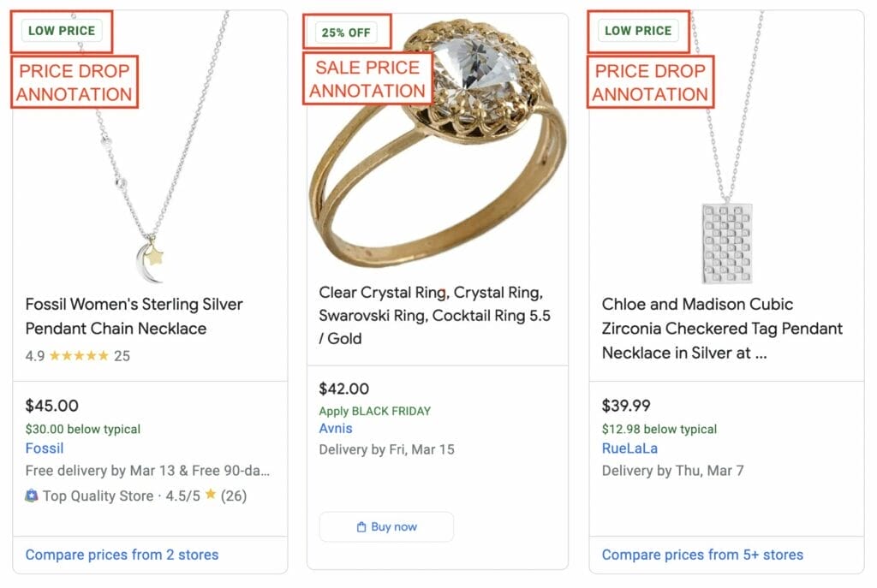877x588 pixels.
Task: Click Compare prices from 2 stores
Action: (x=122, y=555)
